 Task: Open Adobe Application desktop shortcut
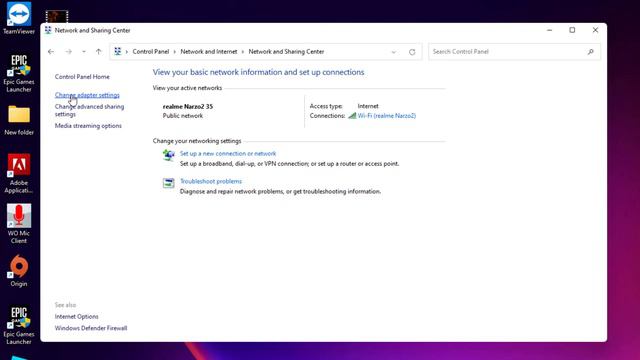[x=19, y=173]
